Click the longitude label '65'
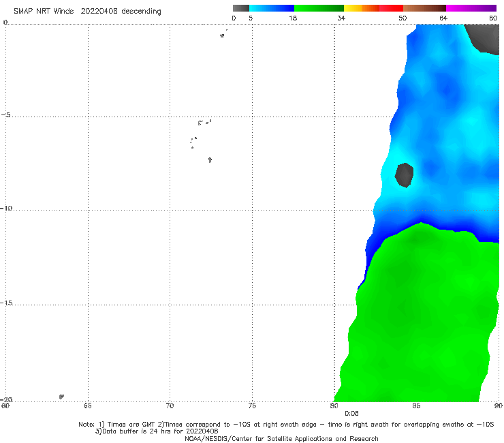Viewport: 504px width, 443px height. (88, 406)
